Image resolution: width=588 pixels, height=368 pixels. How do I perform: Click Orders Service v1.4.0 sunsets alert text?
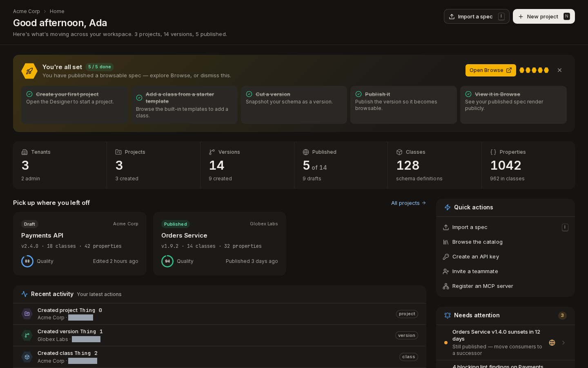[x=496, y=335]
